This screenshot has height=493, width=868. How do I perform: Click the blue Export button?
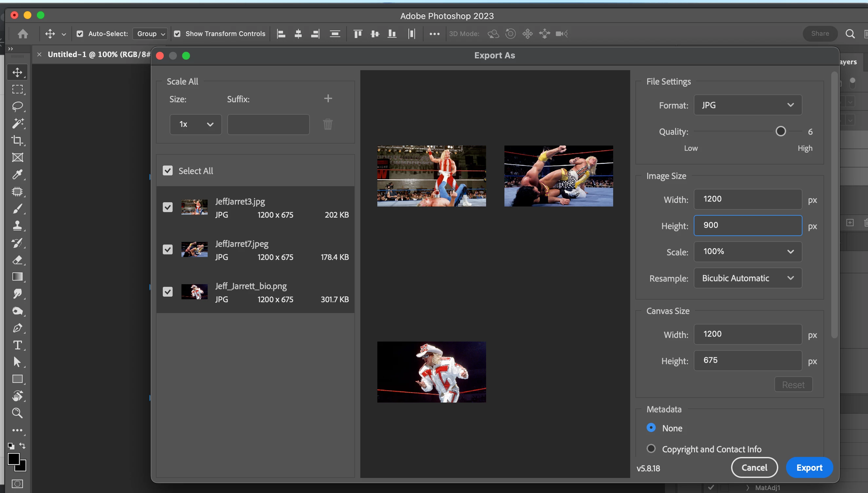coord(809,468)
